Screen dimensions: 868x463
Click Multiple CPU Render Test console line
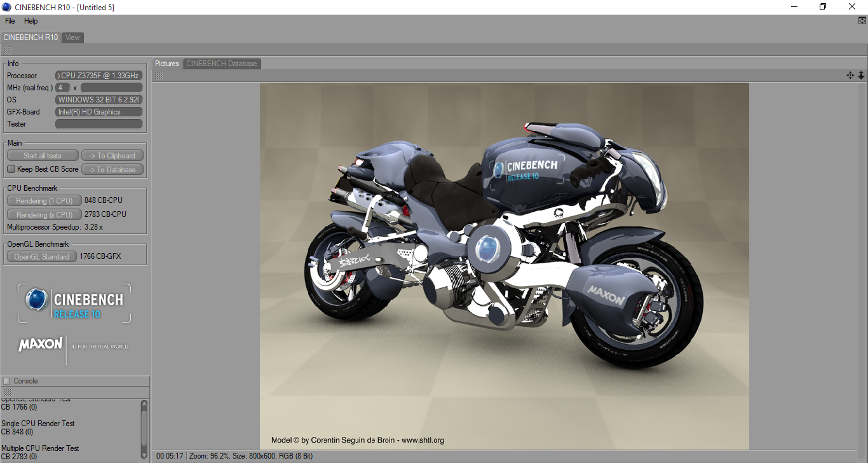coord(41,448)
